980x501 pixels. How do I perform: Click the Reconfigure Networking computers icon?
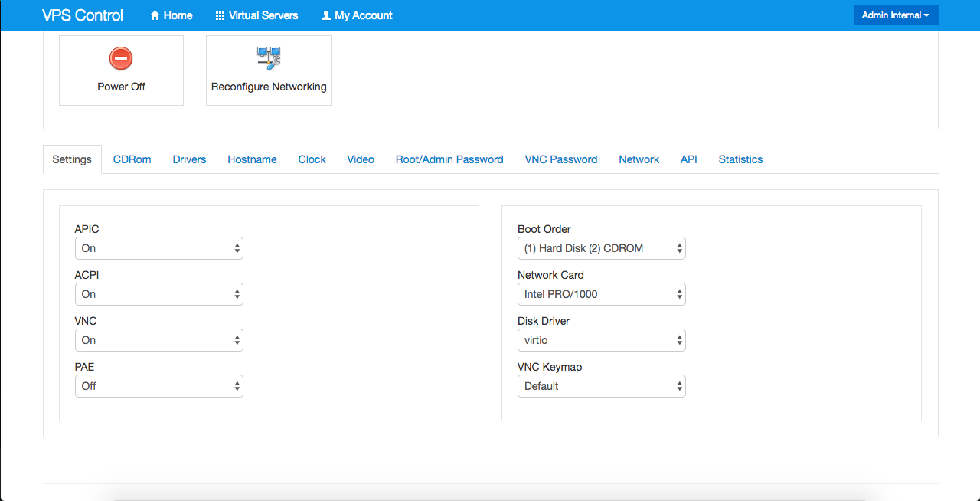(269, 58)
